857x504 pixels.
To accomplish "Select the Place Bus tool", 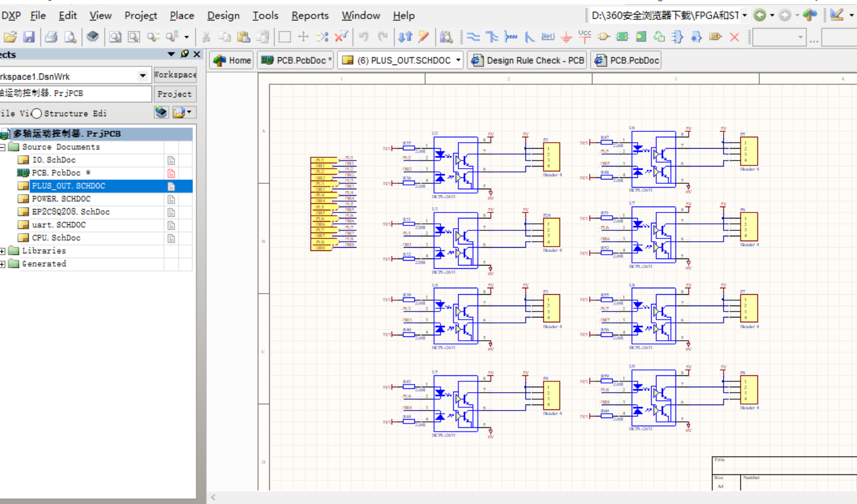I will tap(492, 37).
